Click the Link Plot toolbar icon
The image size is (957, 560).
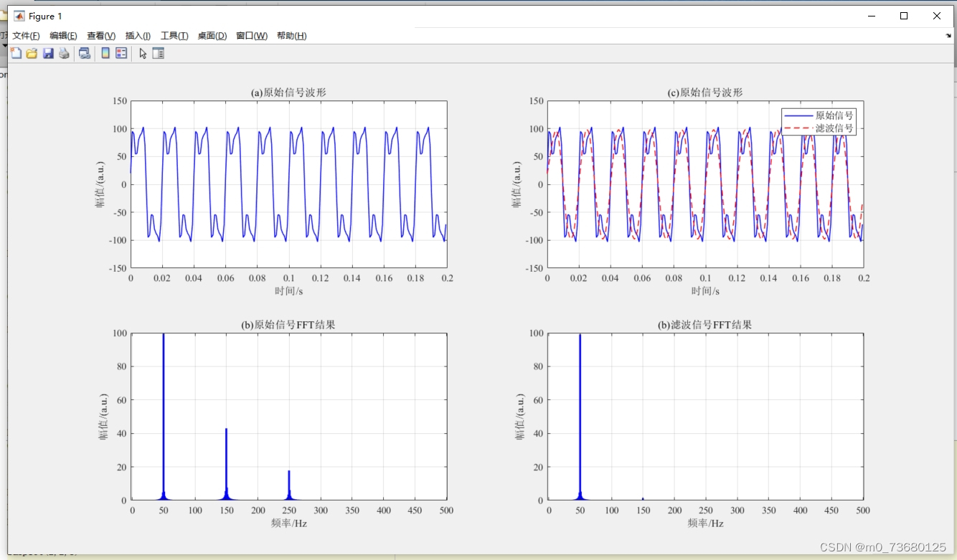click(85, 53)
